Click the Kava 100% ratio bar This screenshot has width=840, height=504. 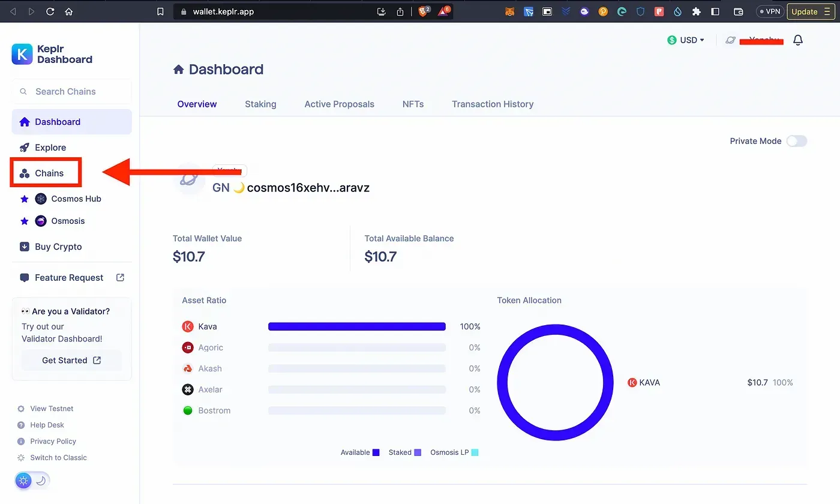(357, 326)
